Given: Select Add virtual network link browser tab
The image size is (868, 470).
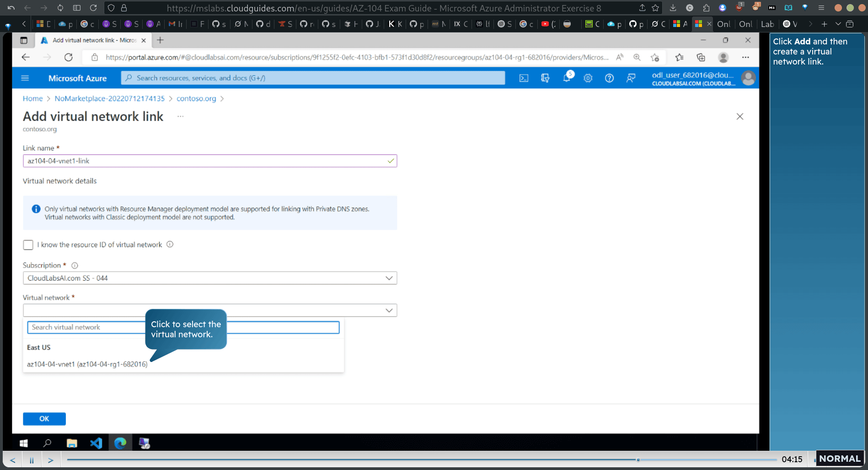Looking at the screenshot, I should click(x=94, y=40).
